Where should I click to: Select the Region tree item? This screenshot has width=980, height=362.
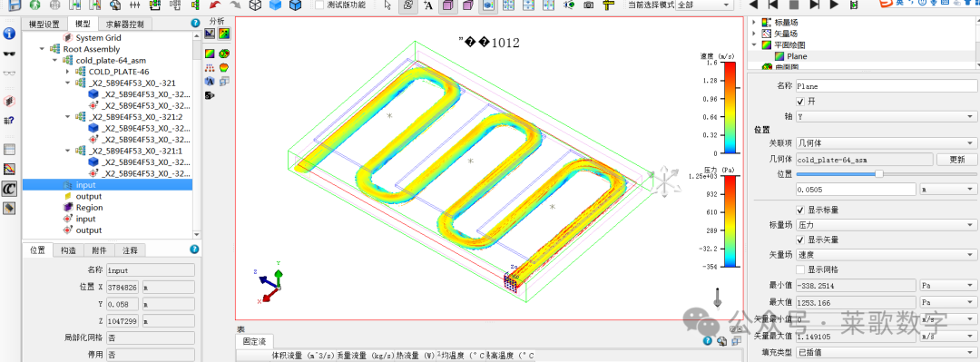[x=89, y=208]
